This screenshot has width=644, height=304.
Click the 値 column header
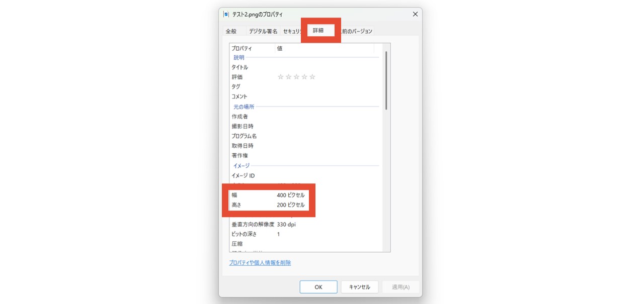click(325, 49)
